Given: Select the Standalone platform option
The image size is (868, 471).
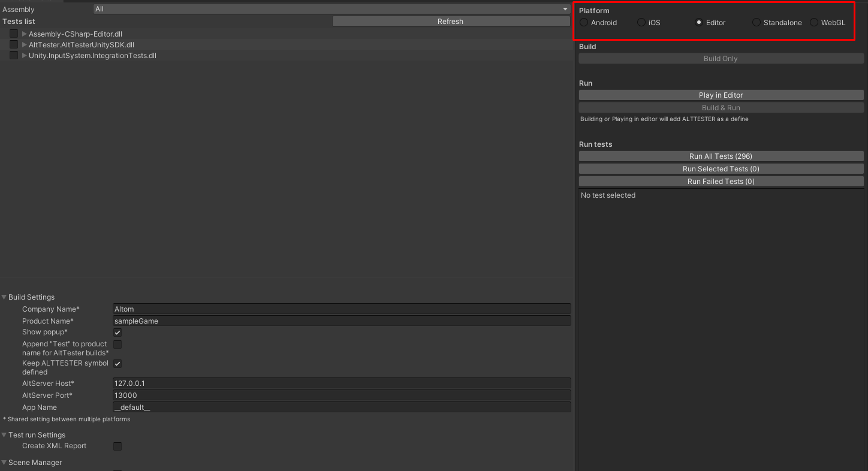Looking at the screenshot, I should click(756, 22).
